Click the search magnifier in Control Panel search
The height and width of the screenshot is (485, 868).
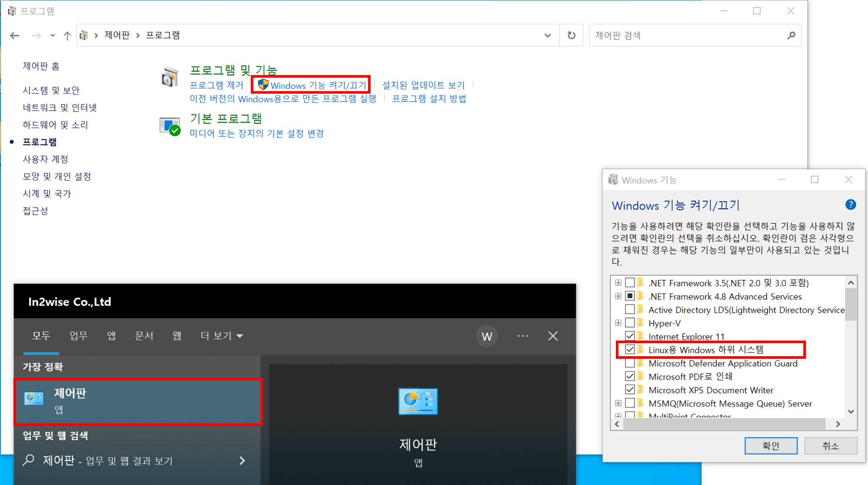(x=791, y=36)
